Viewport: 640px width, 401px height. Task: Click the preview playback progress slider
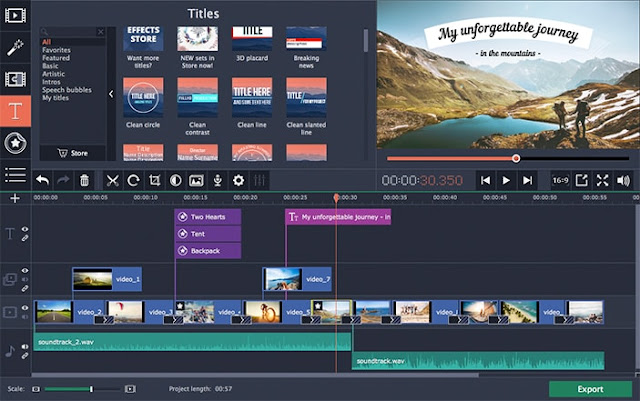click(x=508, y=158)
